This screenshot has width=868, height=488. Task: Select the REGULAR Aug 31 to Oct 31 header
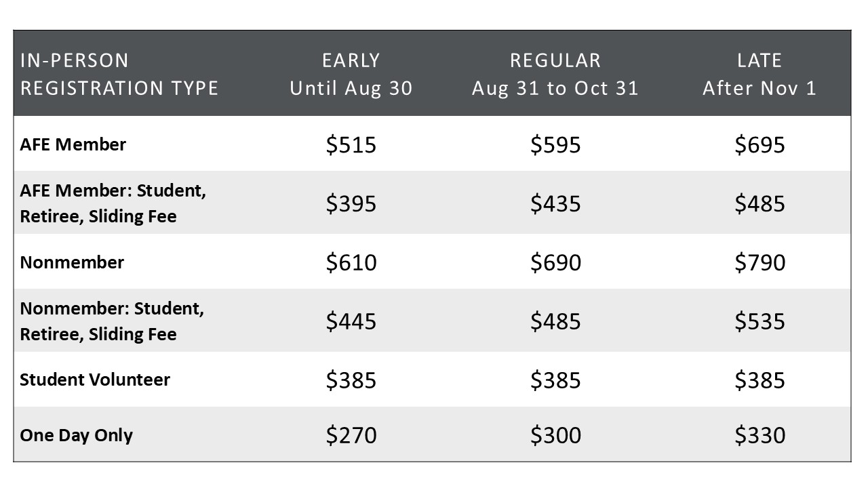click(555, 74)
